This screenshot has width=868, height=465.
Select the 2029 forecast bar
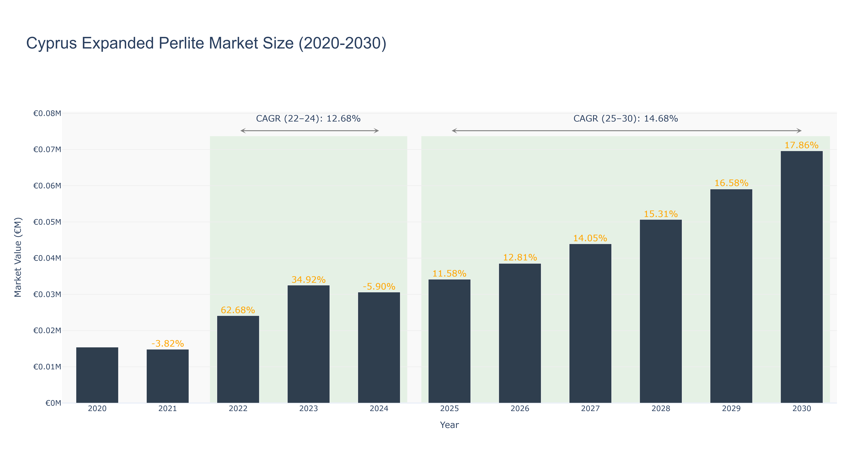(731, 296)
